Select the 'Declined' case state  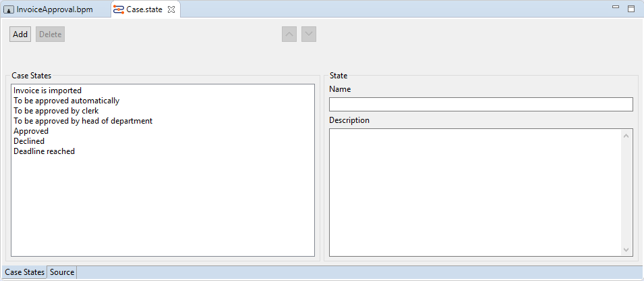pyautogui.click(x=29, y=141)
